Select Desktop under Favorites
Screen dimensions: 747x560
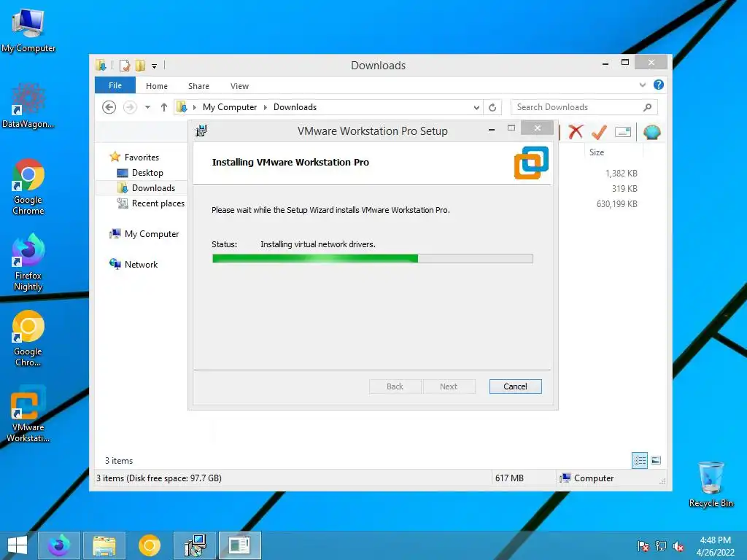(x=147, y=173)
